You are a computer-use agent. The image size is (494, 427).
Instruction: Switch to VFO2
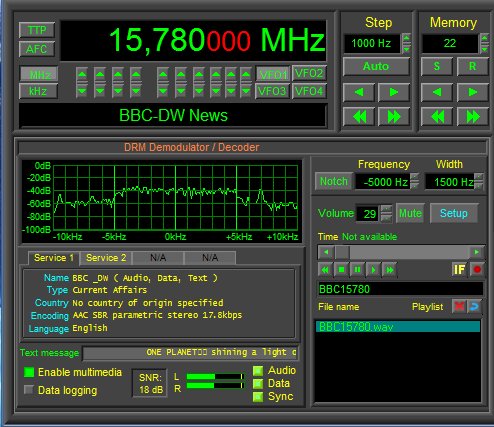click(x=309, y=73)
